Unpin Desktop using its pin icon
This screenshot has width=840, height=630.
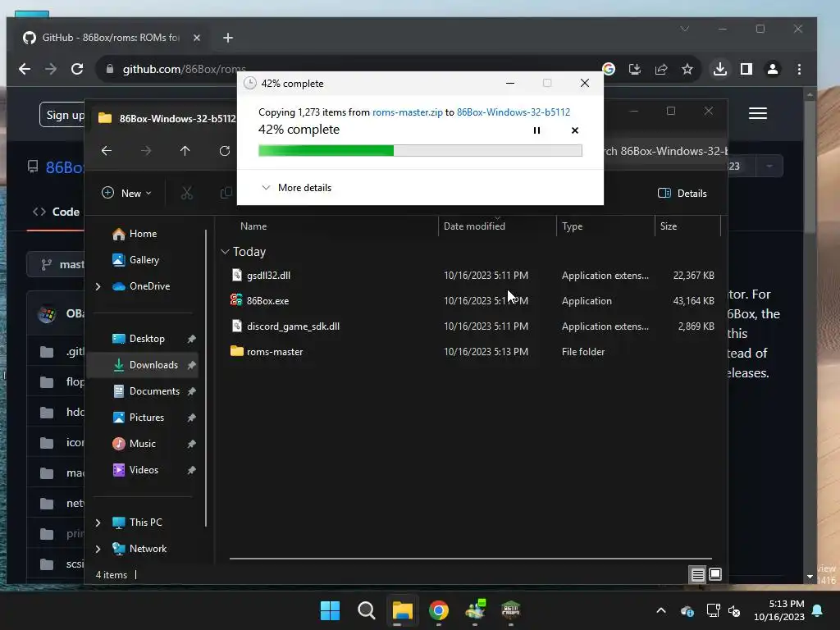coord(191,339)
